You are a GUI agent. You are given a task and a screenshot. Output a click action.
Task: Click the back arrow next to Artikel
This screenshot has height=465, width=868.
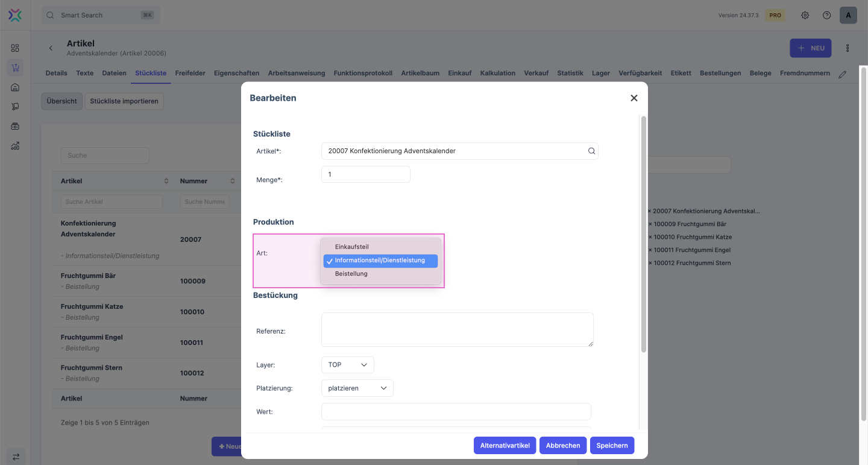(51, 48)
